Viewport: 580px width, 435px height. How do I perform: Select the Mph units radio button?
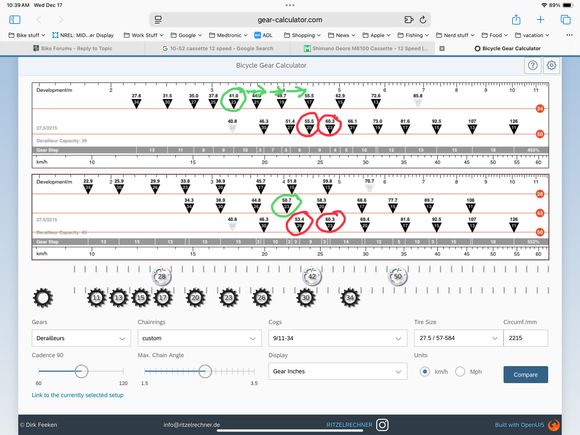pos(460,371)
